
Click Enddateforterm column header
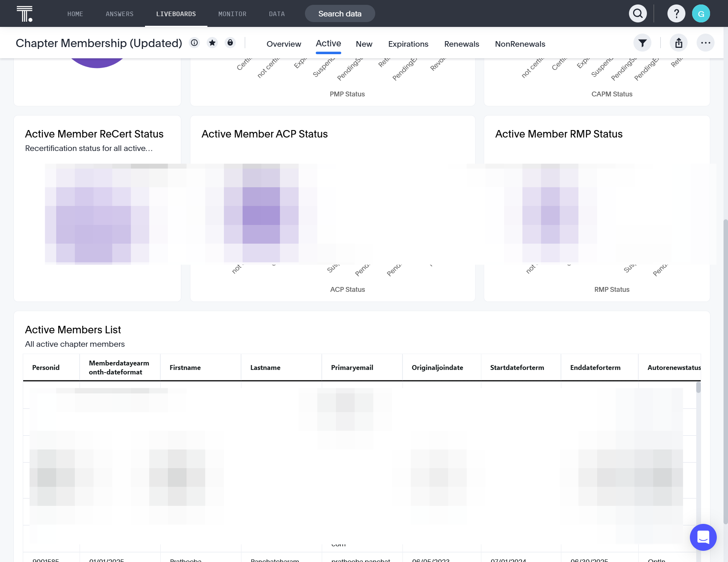(x=599, y=367)
